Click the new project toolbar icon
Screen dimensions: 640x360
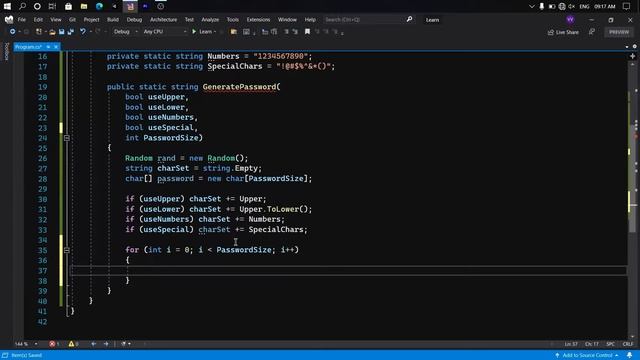(x=39, y=31)
